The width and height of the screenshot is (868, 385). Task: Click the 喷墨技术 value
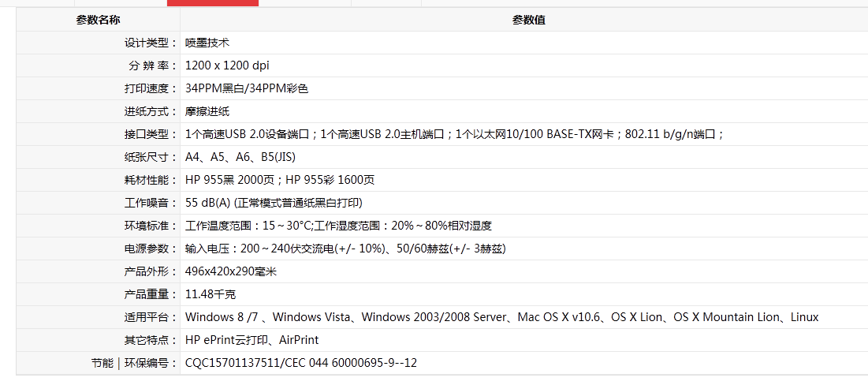[x=207, y=43]
